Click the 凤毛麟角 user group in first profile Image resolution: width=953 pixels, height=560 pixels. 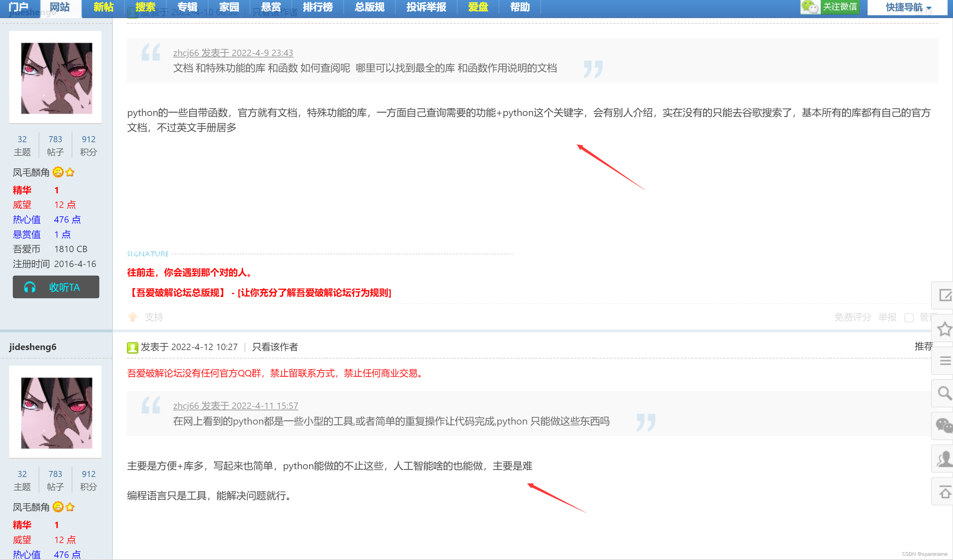click(31, 172)
